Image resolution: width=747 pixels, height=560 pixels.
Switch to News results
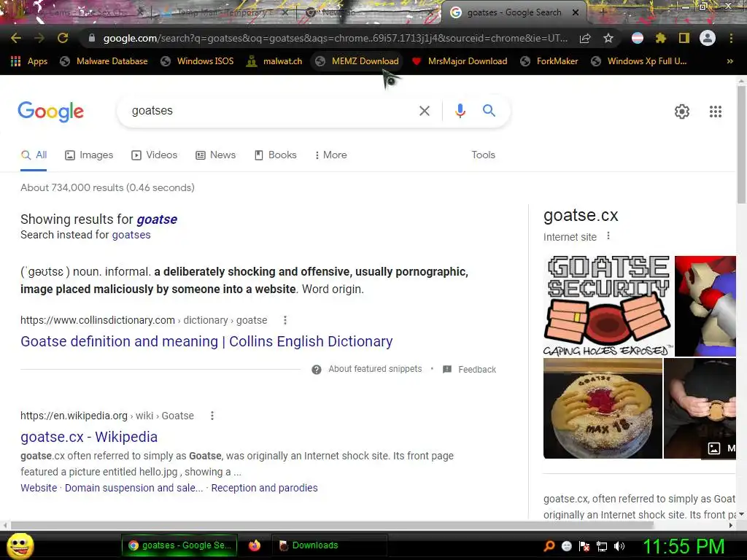point(215,155)
